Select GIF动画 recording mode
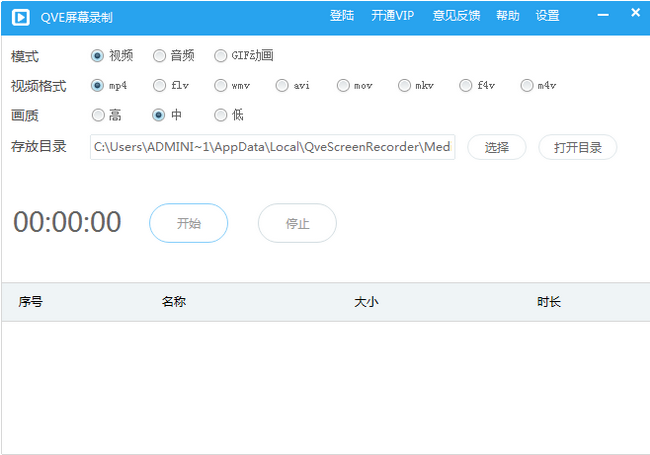This screenshot has height=455, width=650. point(243,56)
